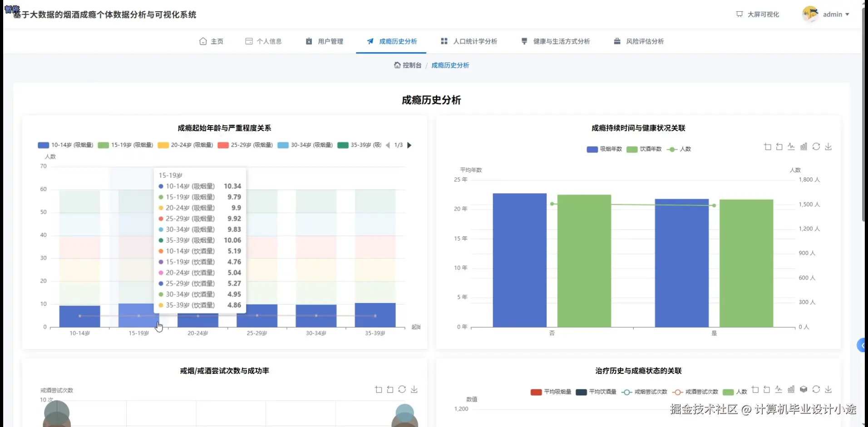Click the green 饮酒年数 bar for 否

pos(584,261)
